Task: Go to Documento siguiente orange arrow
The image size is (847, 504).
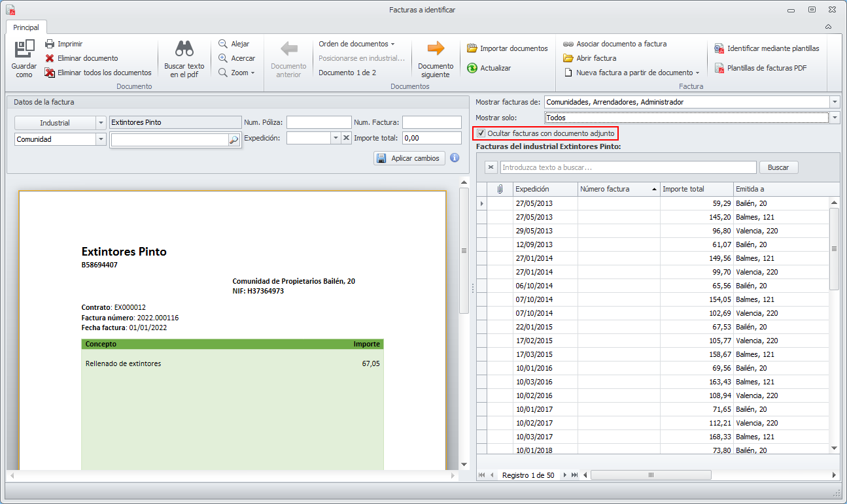Action: coord(436,49)
